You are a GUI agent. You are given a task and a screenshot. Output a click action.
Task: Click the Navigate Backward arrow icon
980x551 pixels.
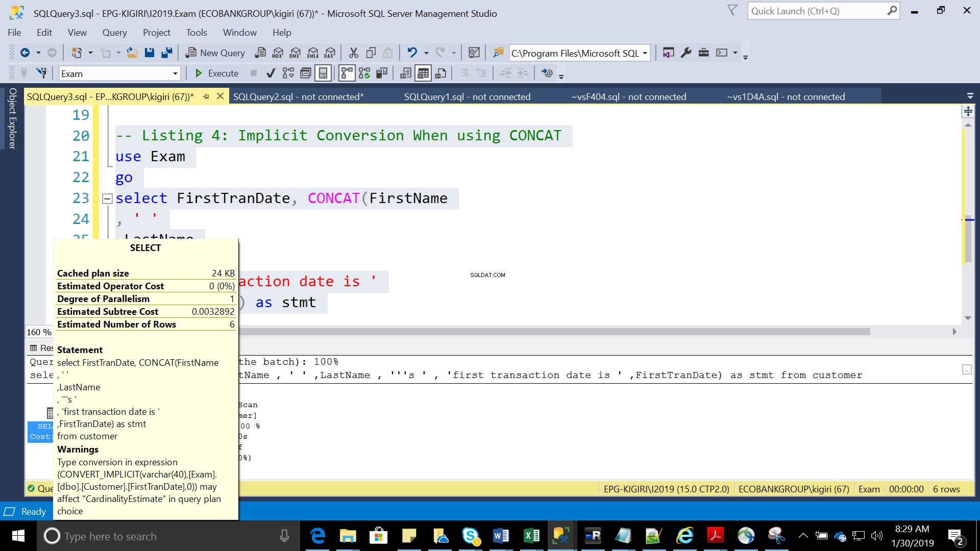(24, 53)
